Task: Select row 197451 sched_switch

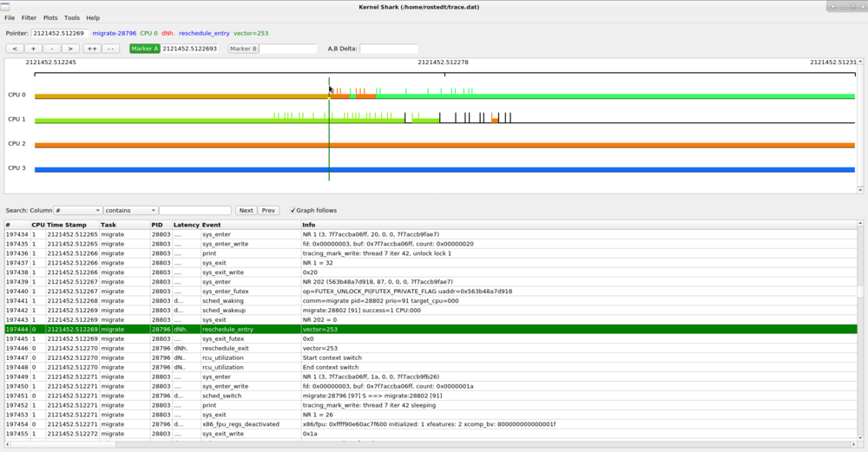Action: pyautogui.click(x=431, y=396)
